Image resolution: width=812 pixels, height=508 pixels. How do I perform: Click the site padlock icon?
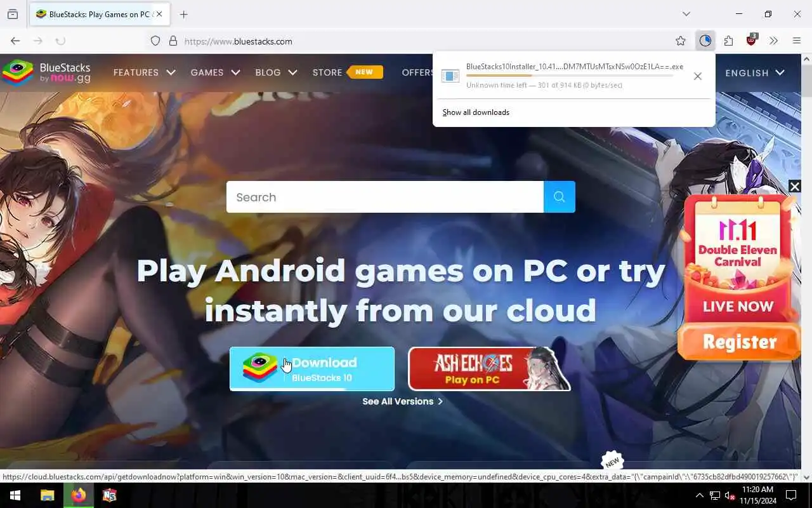[173, 41]
